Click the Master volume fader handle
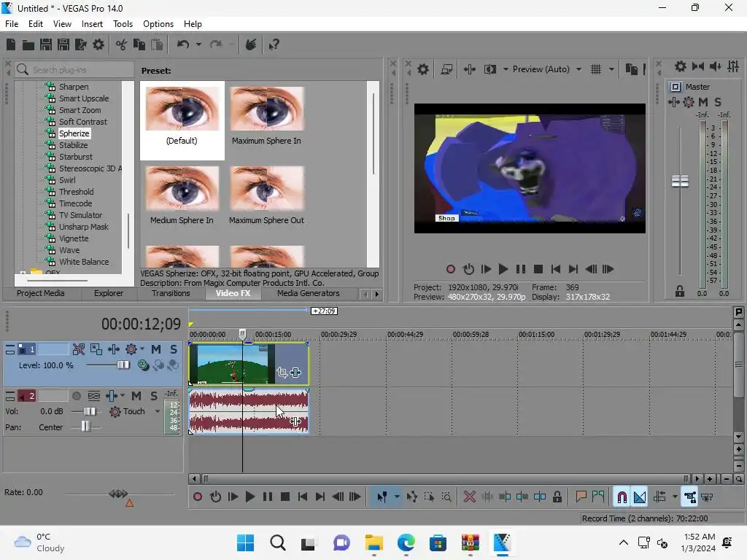Viewport: 747px width, 560px height. coord(680,181)
